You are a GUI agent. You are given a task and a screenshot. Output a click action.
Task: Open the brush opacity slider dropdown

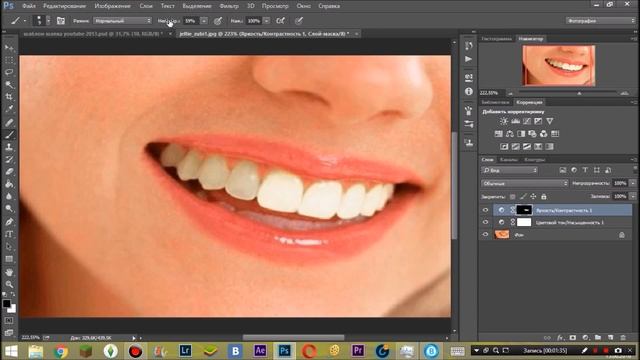(x=204, y=20)
